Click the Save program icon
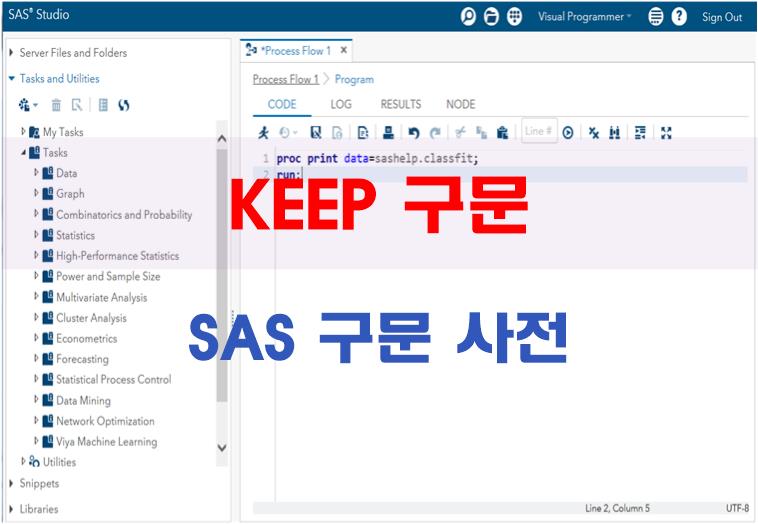Viewport: 758px width, 524px height. point(316,133)
